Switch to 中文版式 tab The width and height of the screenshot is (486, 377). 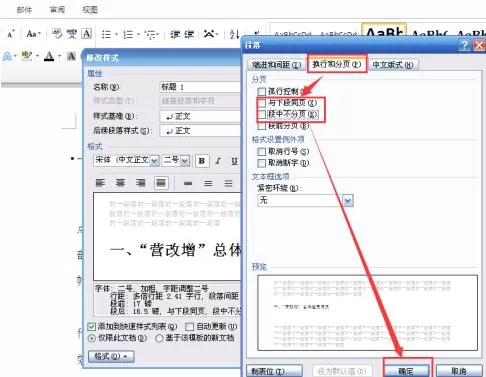(x=393, y=65)
